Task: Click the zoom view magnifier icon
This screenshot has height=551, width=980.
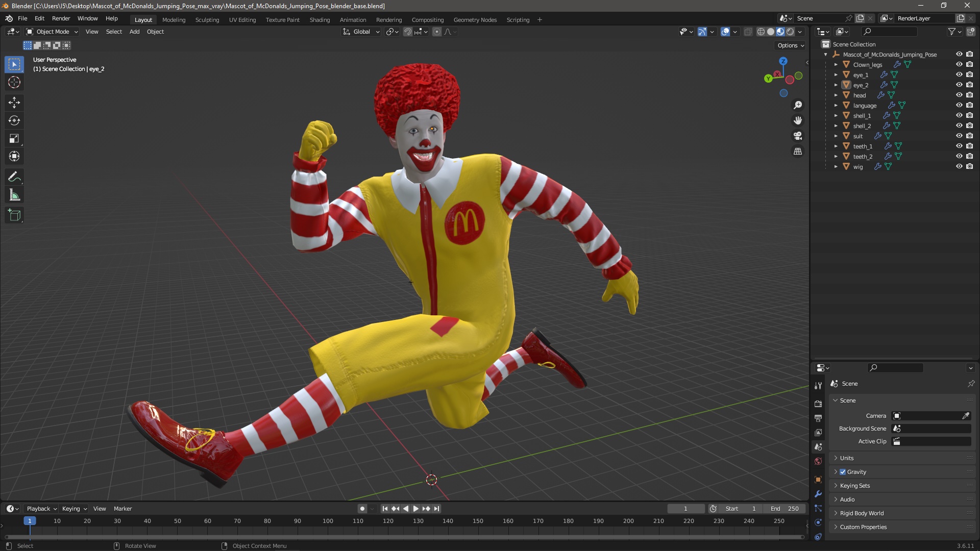Action: pos(798,105)
